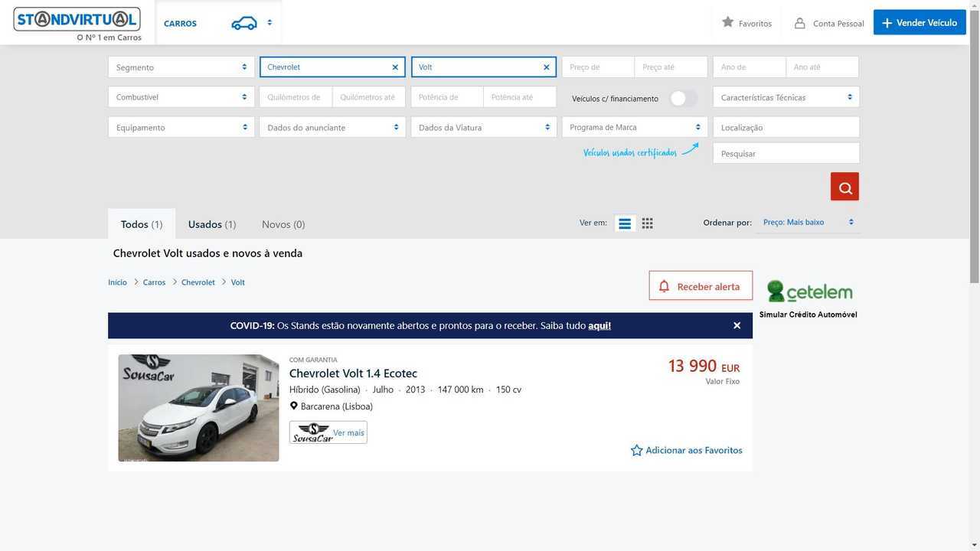The image size is (980, 551).
Task: Click the Favoritos link in the header
Action: 755,24
